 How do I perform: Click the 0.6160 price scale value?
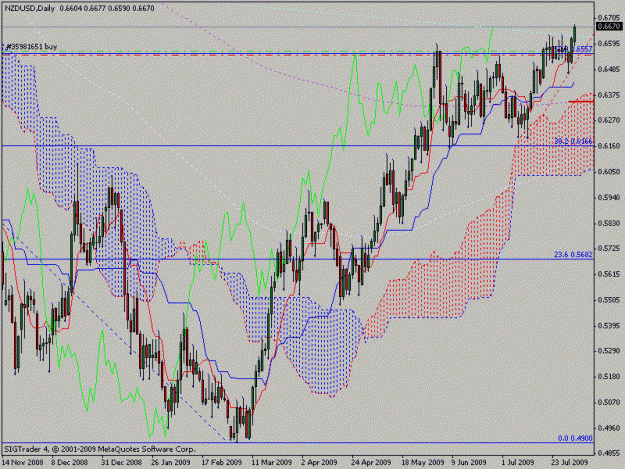coord(610,146)
